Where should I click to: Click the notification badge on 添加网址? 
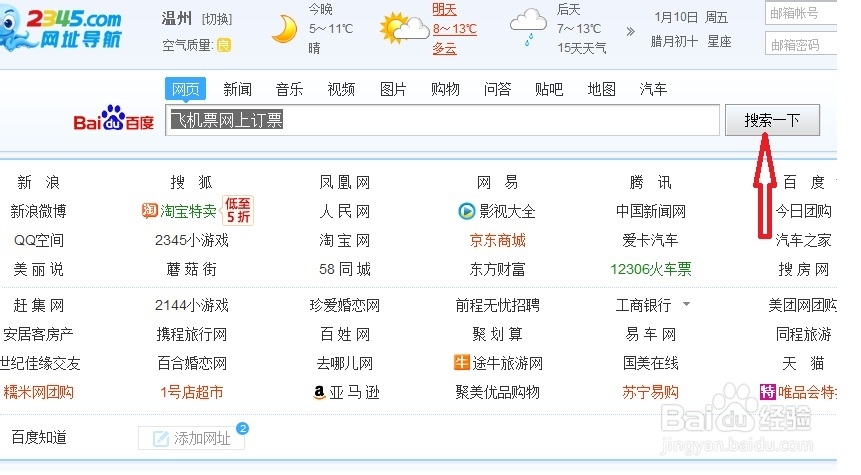pos(242,428)
